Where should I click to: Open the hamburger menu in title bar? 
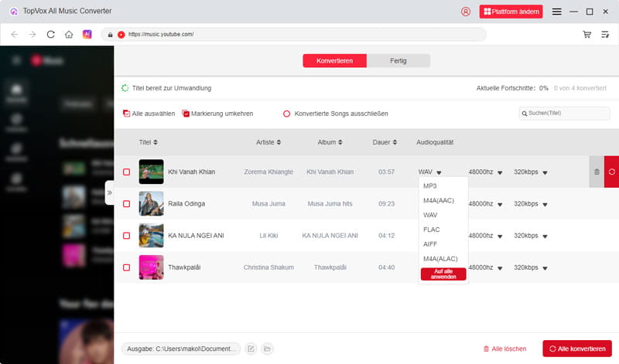pyautogui.click(x=556, y=12)
